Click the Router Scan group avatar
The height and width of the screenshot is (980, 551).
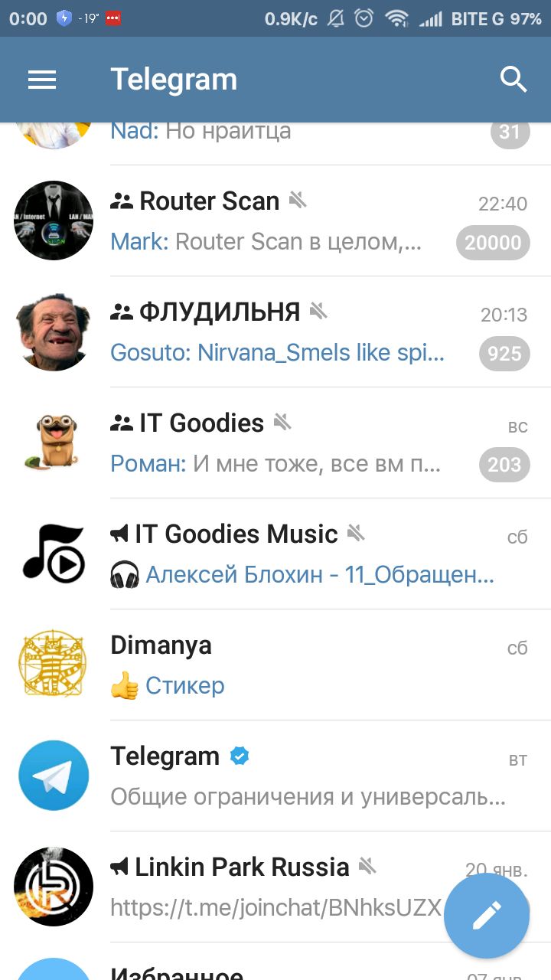[54, 220]
